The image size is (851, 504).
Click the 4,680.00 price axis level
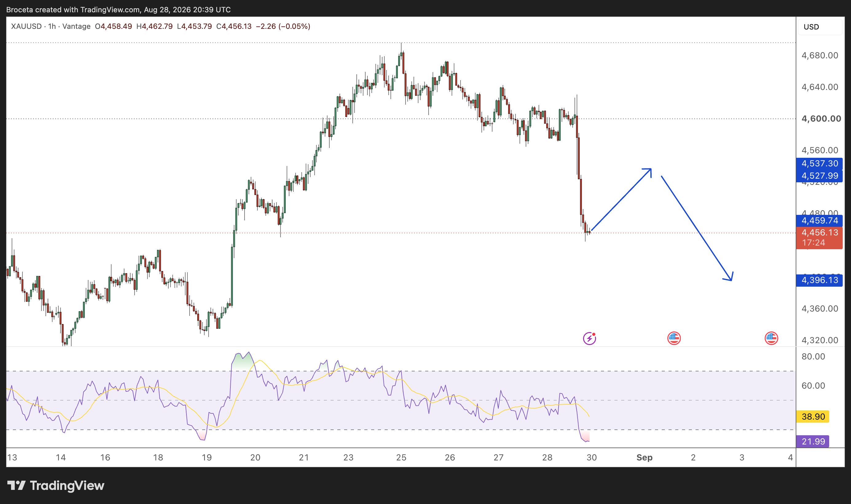point(820,55)
